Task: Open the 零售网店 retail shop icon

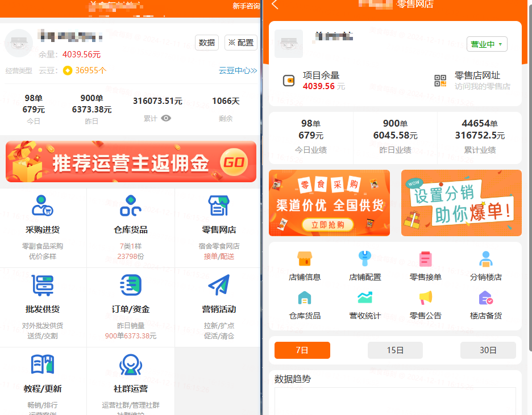Action: tap(219, 206)
